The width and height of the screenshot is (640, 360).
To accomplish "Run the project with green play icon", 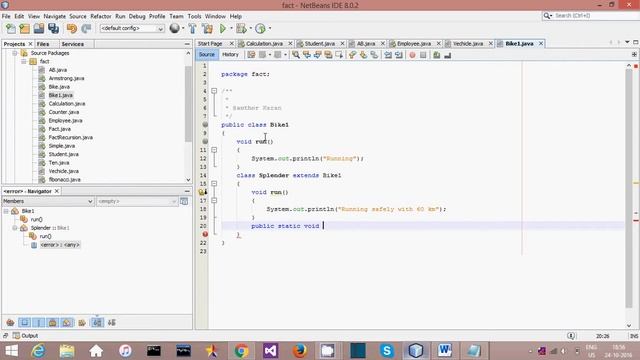I will (223, 28).
